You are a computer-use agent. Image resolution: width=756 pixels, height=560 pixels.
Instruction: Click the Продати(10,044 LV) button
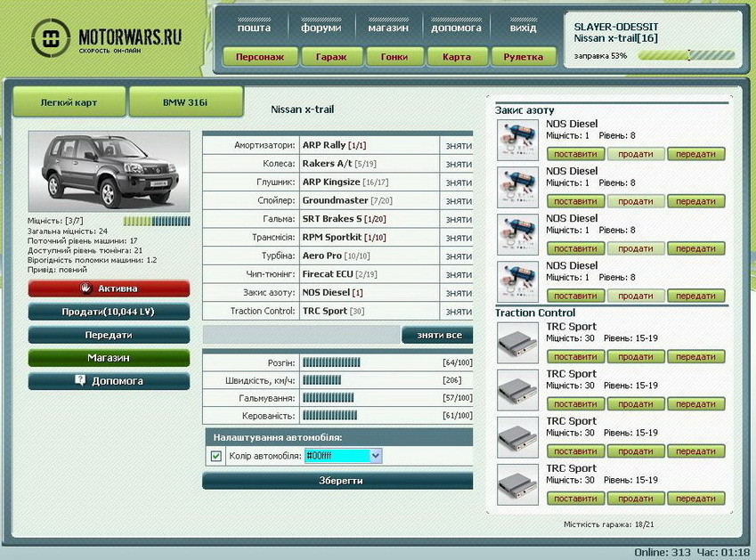109,312
